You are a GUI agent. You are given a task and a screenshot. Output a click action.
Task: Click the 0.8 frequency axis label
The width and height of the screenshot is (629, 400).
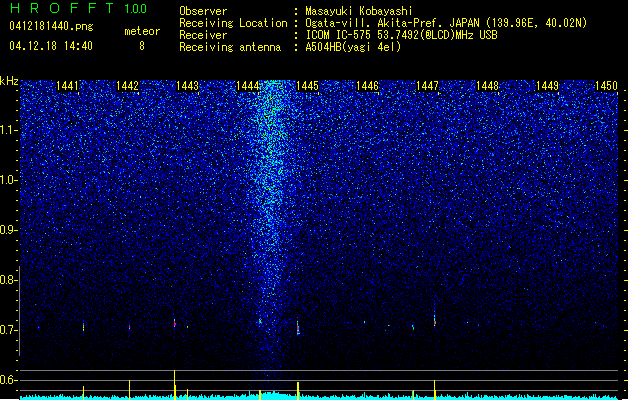coord(9,280)
